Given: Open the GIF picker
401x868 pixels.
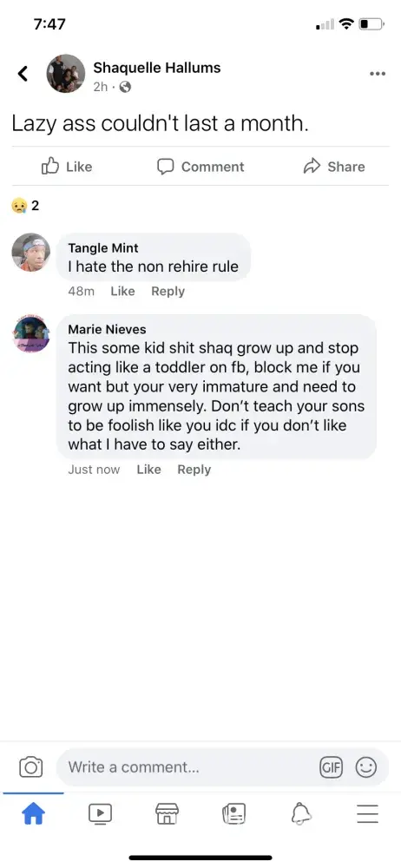Looking at the screenshot, I should pos(332,767).
